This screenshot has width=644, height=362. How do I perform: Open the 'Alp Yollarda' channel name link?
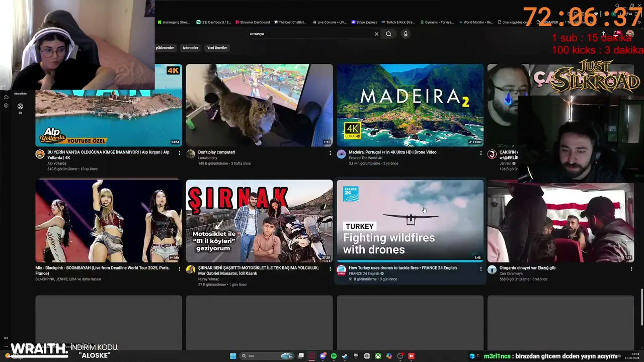click(57, 163)
